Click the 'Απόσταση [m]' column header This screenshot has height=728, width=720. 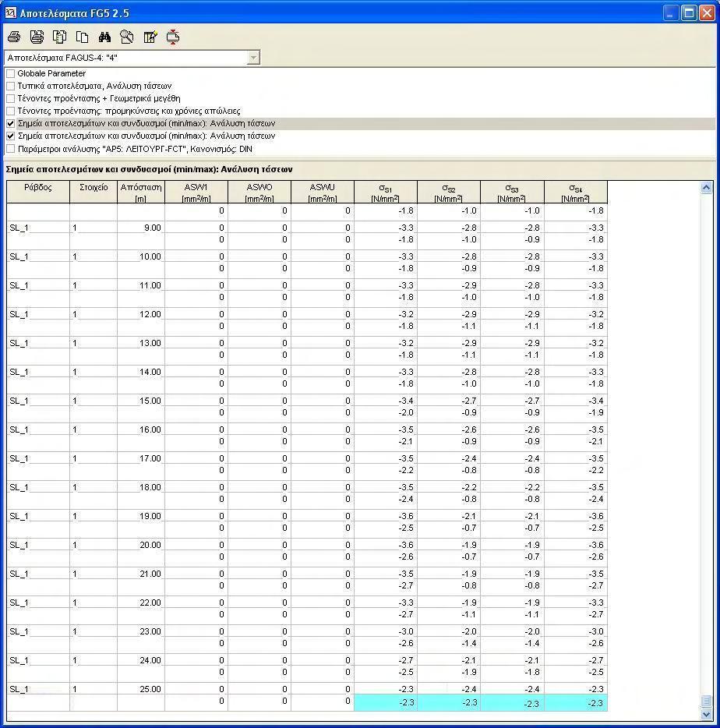[x=141, y=193]
